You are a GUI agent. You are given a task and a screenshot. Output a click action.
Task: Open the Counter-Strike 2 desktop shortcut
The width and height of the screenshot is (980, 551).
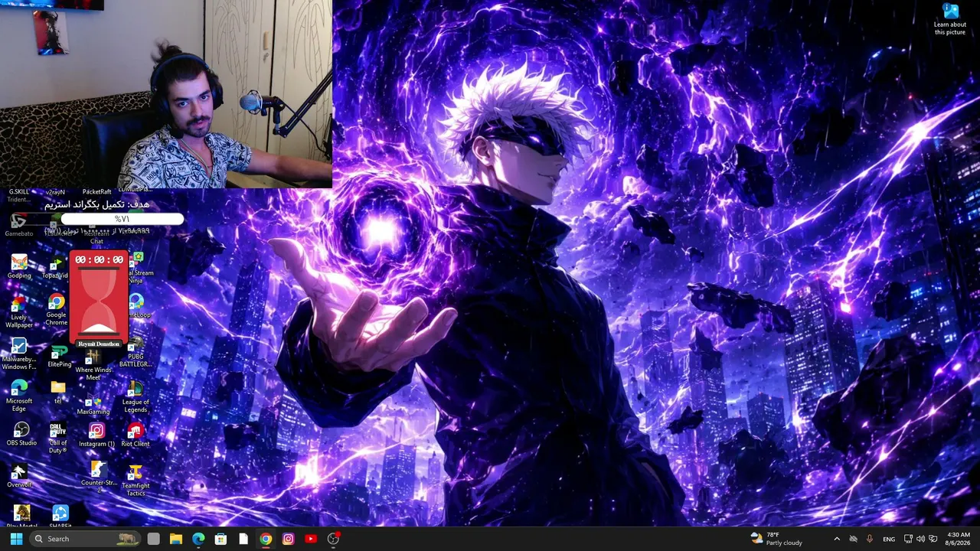[99, 475]
